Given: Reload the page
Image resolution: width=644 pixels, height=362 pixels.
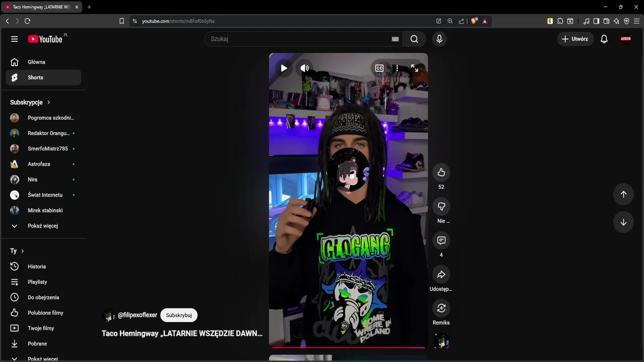Looking at the screenshot, I should (27, 21).
